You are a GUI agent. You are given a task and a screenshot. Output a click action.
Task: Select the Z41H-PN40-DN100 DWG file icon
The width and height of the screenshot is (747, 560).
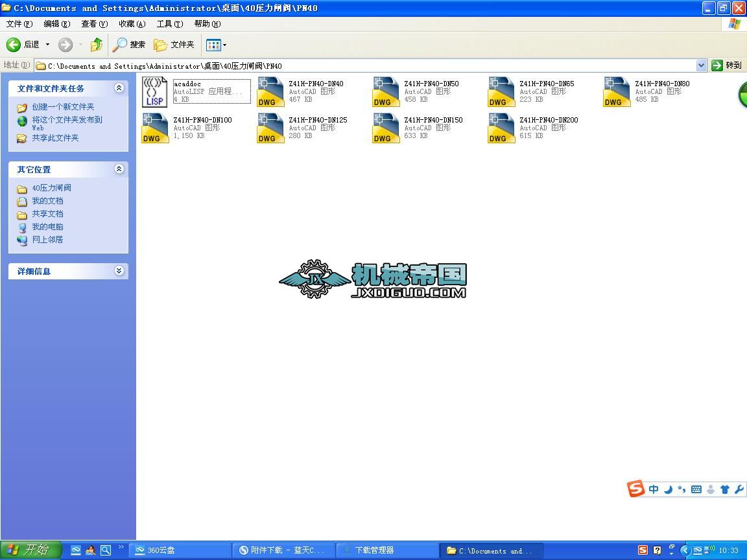[x=155, y=128]
